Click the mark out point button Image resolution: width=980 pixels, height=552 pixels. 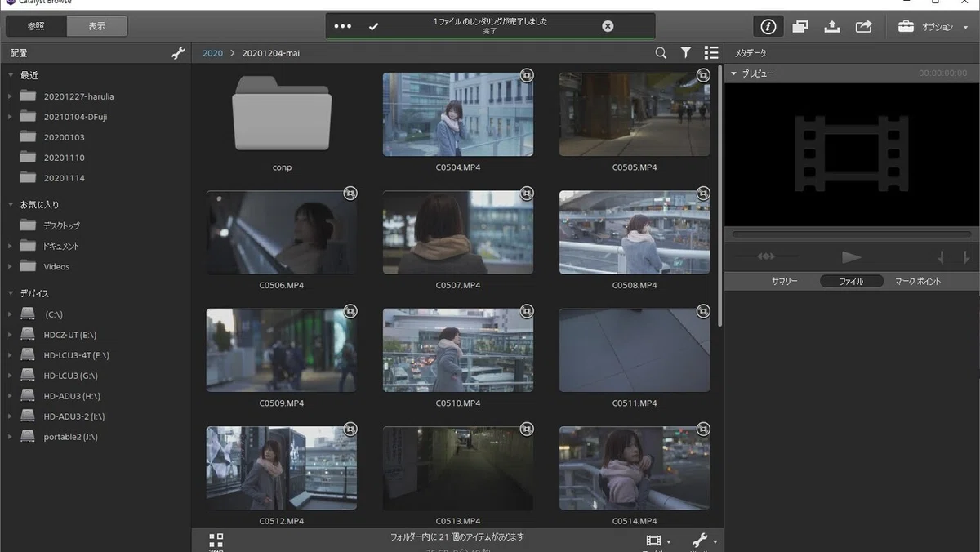(x=966, y=257)
